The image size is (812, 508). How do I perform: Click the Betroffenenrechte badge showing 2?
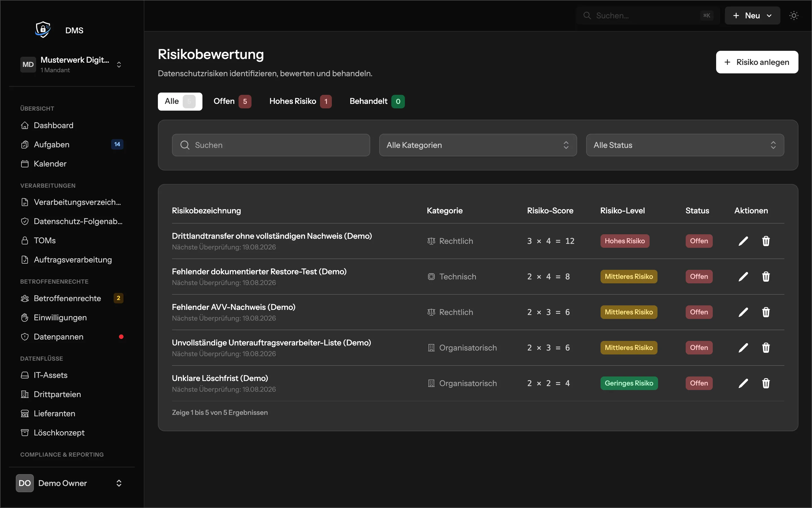(x=118, y=298)
